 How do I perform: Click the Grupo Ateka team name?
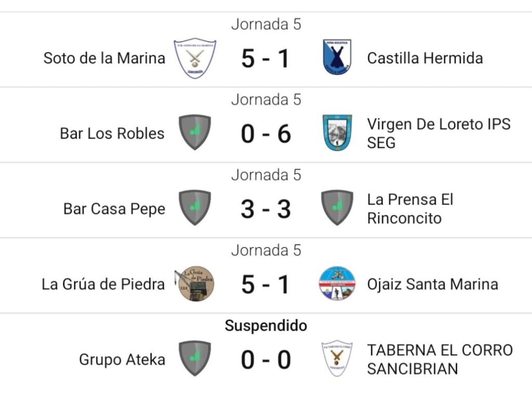pyautogui.click(x=122, y=359)
